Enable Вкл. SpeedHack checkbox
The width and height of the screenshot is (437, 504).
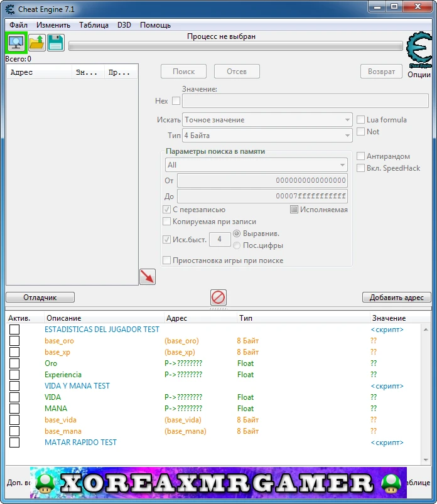tap(361, 168)
